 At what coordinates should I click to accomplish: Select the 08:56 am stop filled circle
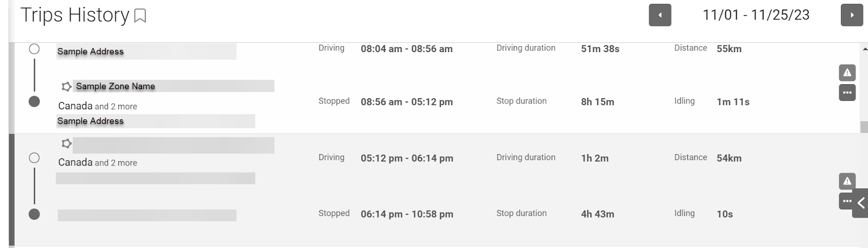click(34, 101)
